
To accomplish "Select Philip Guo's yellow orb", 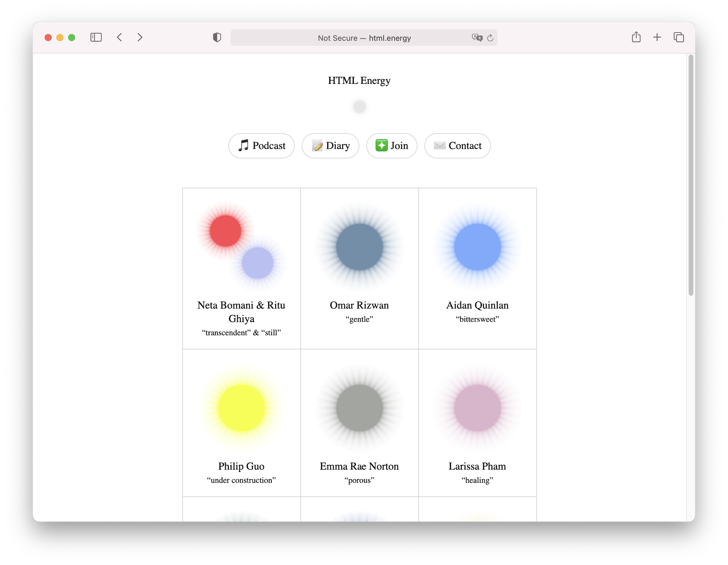I will tap(241, 408).
